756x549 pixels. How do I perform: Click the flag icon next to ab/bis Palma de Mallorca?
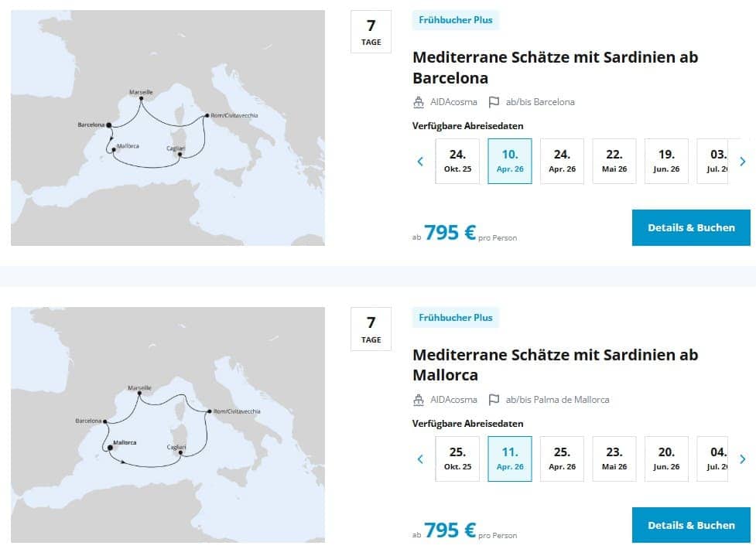click(494, 400)
